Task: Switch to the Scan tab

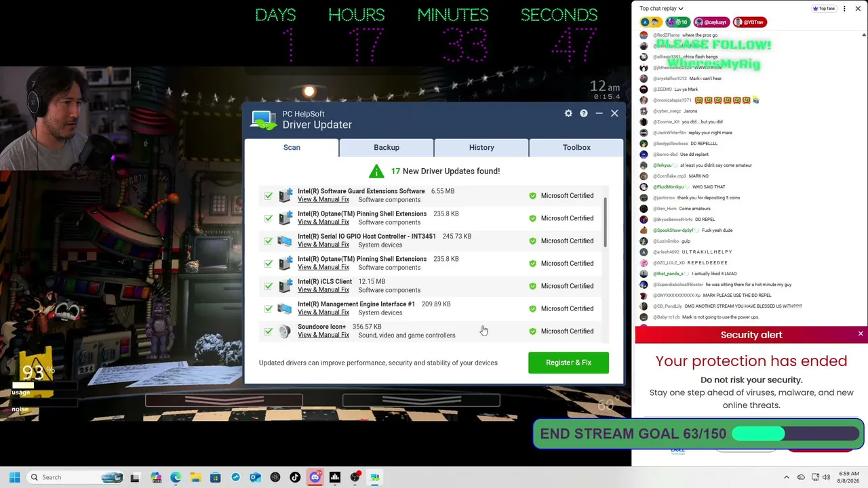Action: (292, 147)
